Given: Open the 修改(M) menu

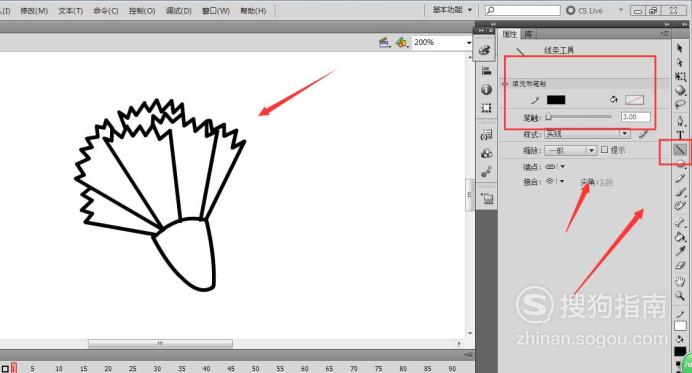Looking at the screenshot, I should pyautogui.click(x=34, y=11).
